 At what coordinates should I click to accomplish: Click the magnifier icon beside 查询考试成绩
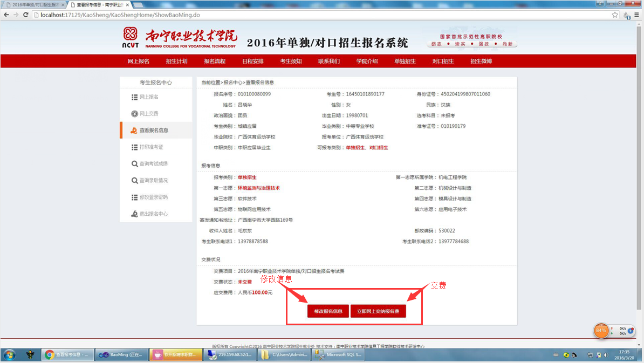pyautogui.click(x=134, y=164)
